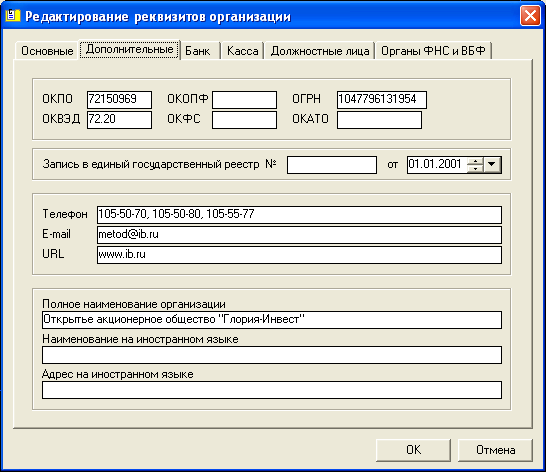This screenshot has height=472, width=546.
Task: Focus Адрес на иностранном языке field
Action: click(272, 390)
